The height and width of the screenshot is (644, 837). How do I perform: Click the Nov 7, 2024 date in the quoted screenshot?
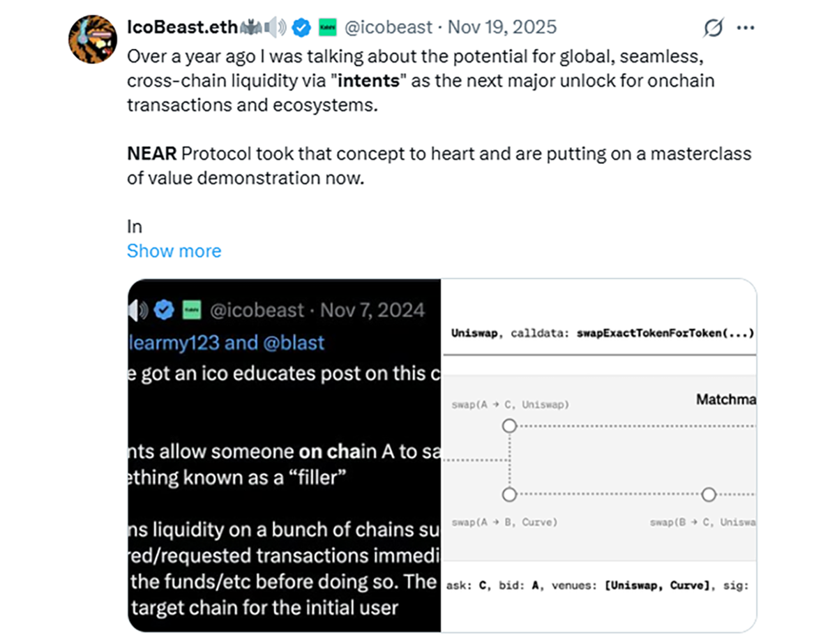click(372, 310)
